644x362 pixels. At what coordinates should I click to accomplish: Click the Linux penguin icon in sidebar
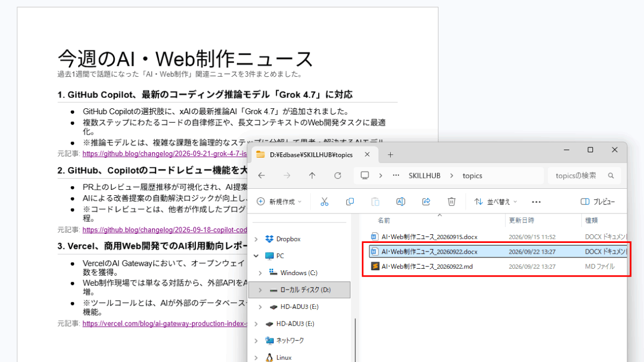click(x=269, y=357)
